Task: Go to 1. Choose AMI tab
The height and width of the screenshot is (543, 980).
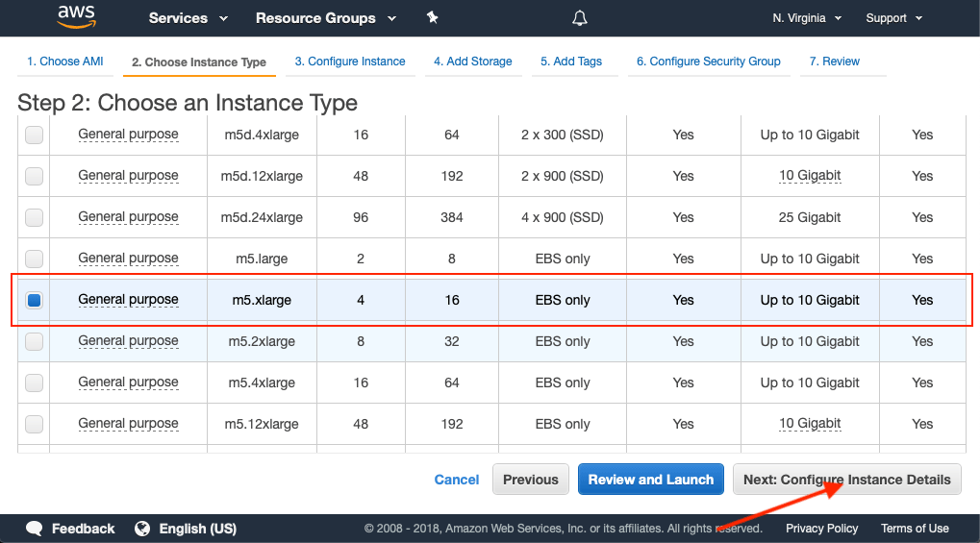Action: tap(65, 62)
